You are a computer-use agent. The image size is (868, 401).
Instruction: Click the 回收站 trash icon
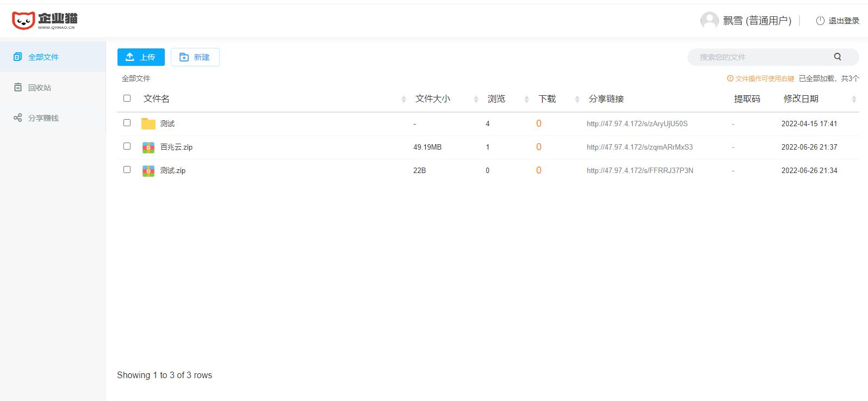[x=18, y=88]
